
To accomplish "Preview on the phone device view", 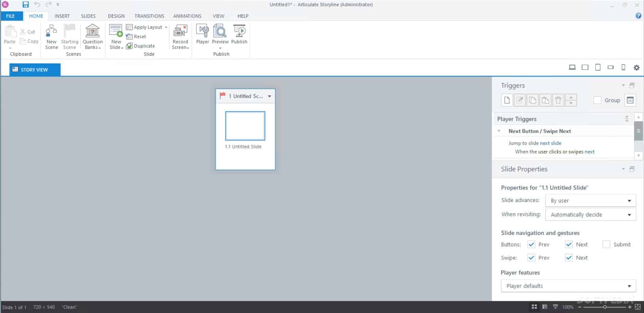I will pos(624,67).
